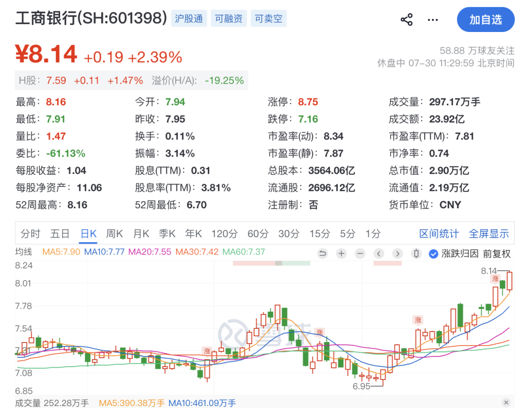532x408 pixels.
Task: Click the 最高 value 8.16
Action: [56, 102]
